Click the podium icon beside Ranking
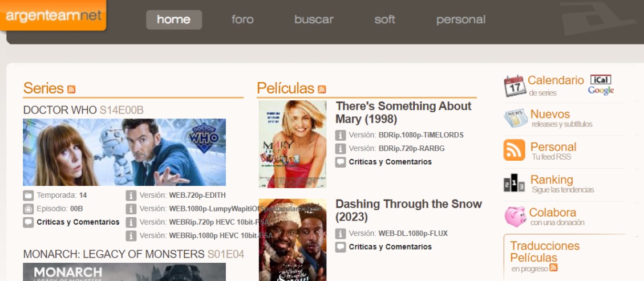 point(514,184)
